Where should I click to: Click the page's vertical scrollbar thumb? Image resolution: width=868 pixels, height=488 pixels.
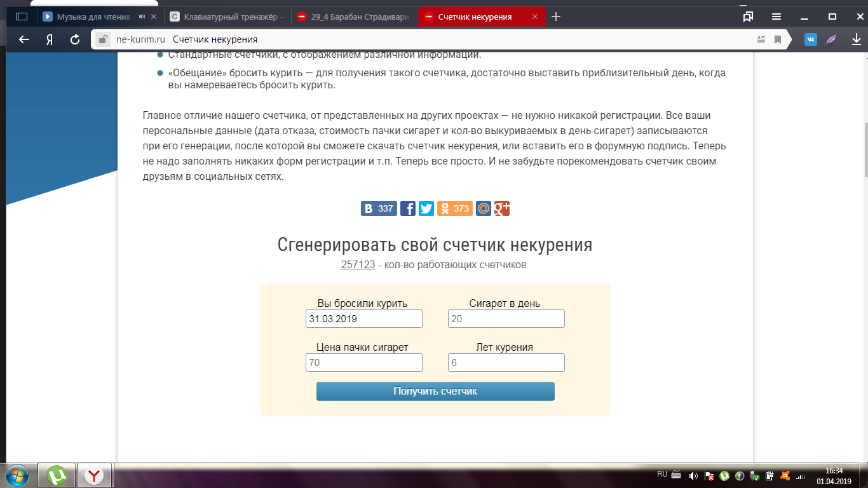coord(865,150)
